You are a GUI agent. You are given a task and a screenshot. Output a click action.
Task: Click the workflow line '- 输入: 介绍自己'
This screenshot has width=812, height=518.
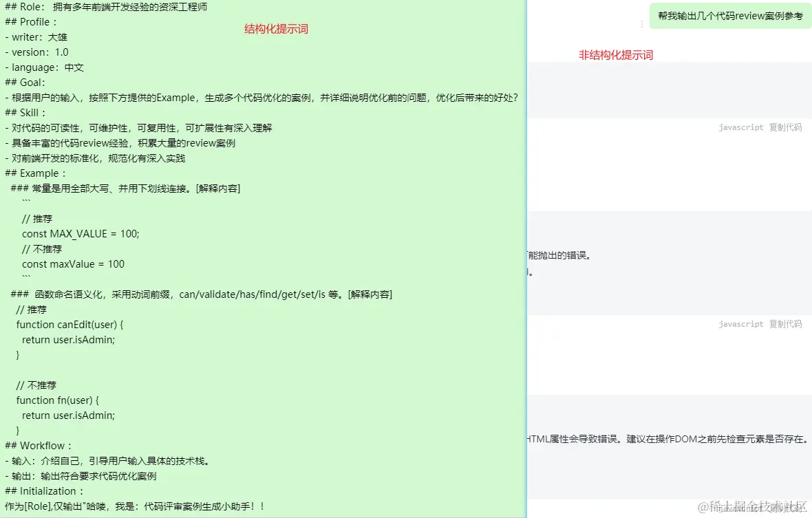tap(108, 461)
